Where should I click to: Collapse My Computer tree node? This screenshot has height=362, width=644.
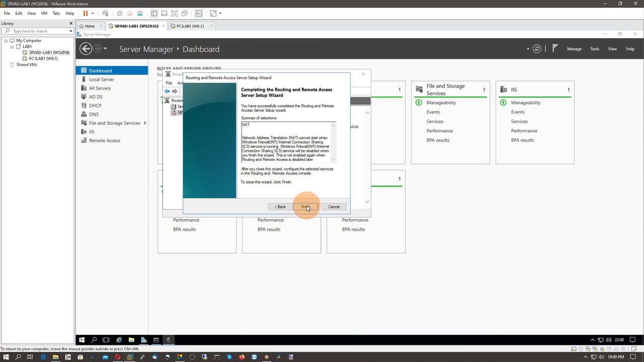pyautogui.click(x=6, y=41)
